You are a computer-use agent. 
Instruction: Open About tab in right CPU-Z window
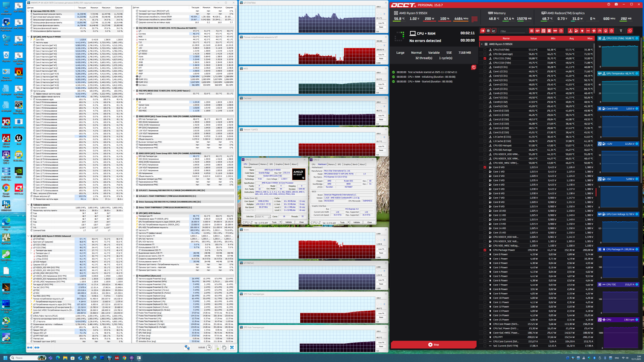[362, 164]
